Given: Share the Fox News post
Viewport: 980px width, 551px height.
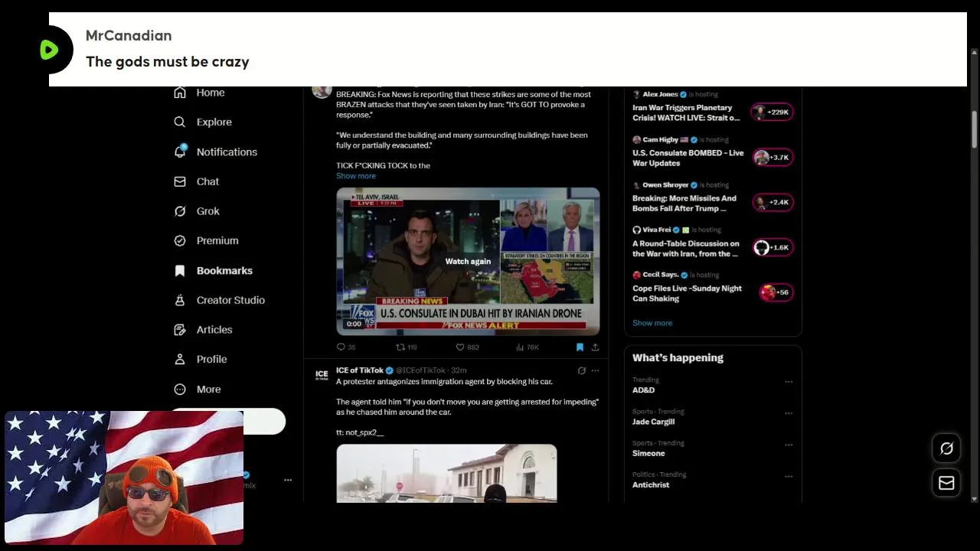Looking at the screenshot, I should 595,347.
